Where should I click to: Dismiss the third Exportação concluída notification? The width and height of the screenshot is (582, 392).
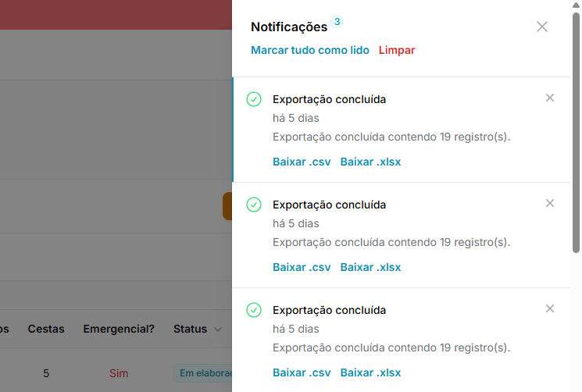[x=550, y=308]
